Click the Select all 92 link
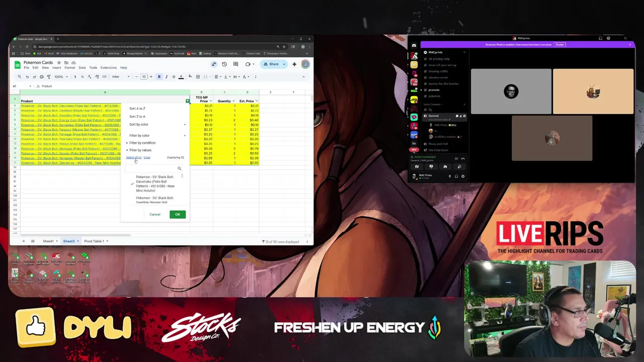 pyautogui.click(x=133, y=157)
